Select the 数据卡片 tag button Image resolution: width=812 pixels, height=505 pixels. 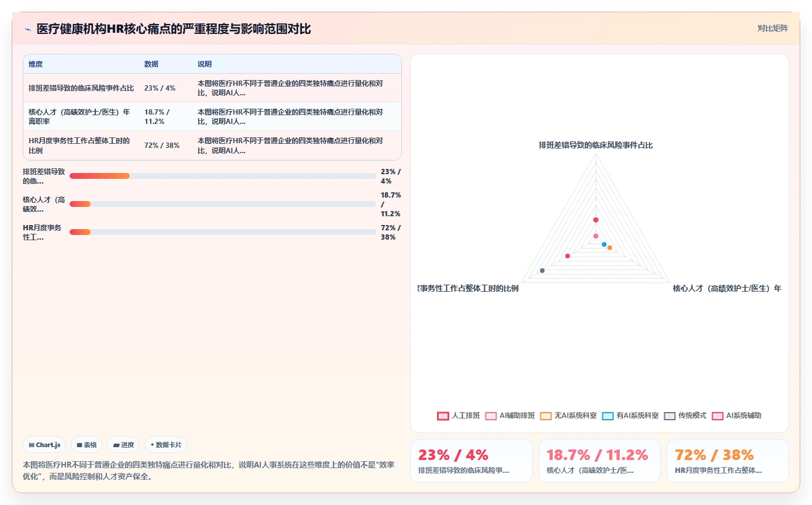tap(166, 445)
